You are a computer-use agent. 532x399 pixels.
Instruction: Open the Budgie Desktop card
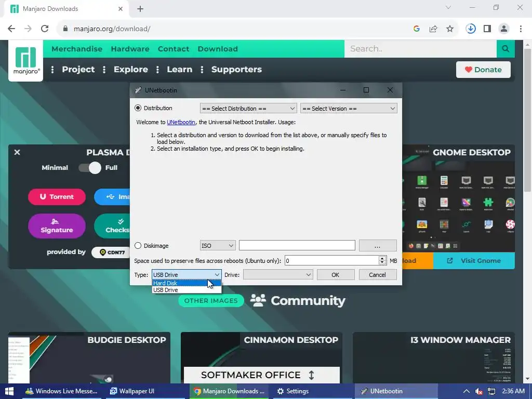pos(89,358)
